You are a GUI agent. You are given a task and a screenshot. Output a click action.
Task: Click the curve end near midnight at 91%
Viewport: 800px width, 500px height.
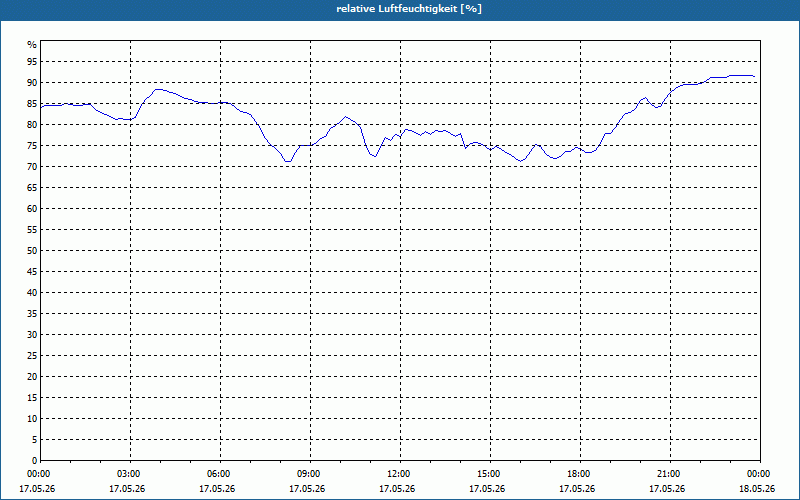pos(754,77)
